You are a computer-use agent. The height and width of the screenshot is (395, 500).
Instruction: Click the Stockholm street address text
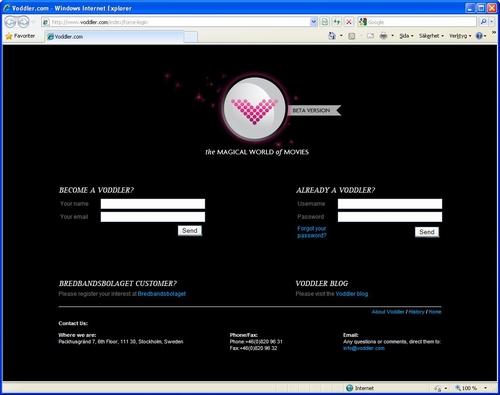click(121, 342)
